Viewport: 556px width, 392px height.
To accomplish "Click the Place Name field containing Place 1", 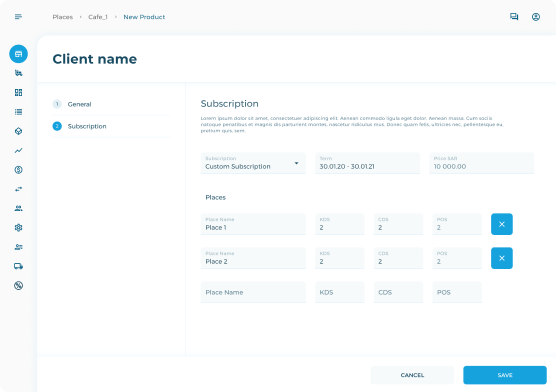I will pos(253,224).
